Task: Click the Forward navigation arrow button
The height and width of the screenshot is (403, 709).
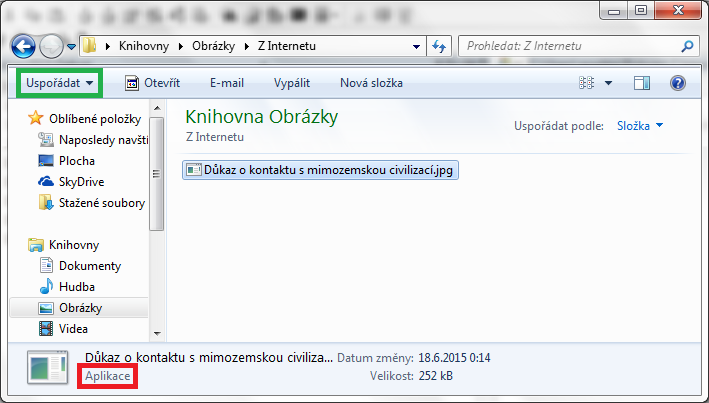Action: click(51, 46)
